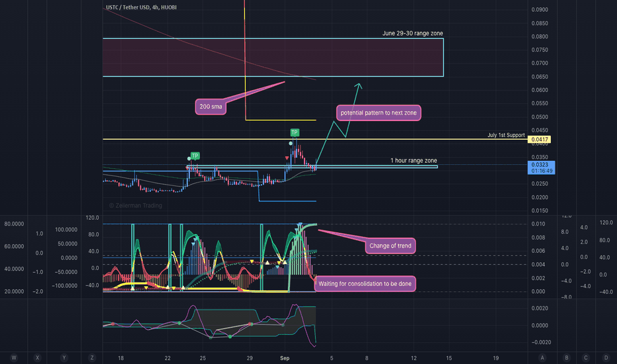Click the 0.010 indicator axis value
This screenshot has height=364, width=617.
tap(538, 224)
